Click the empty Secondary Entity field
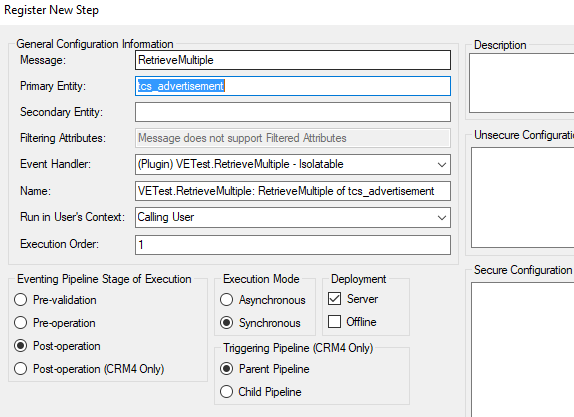Screen dimensions: 574x417 [292, 112]
